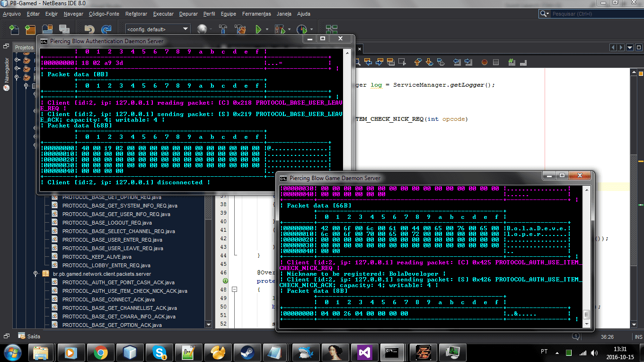The width and height of the screenshot is (644, 362).
Task: Open Google Chrome from taskbar
Action: [x=100, y=352]
